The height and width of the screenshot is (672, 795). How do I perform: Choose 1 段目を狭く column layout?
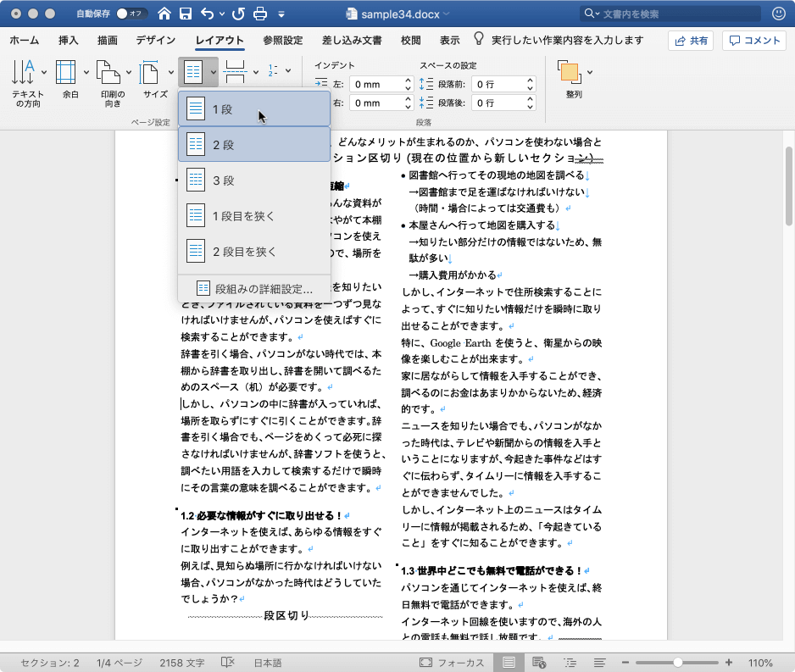[x=254, y=215]
